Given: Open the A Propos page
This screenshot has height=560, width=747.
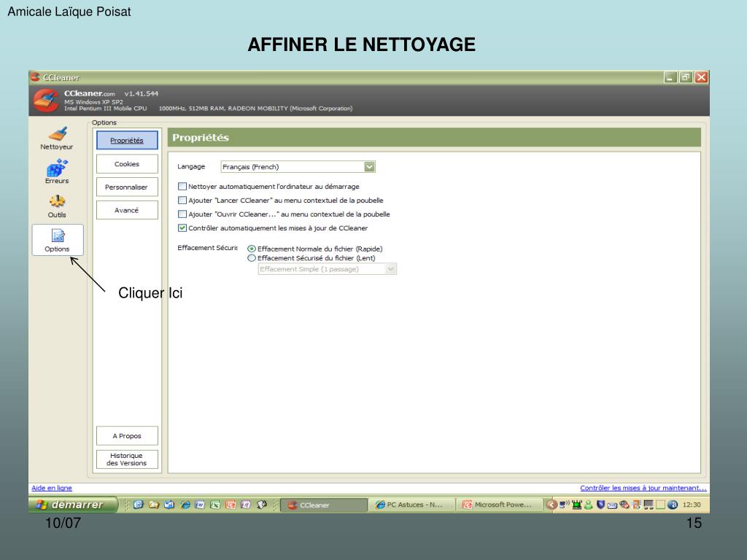Looking at the screenshot, I should pos(127,436).
